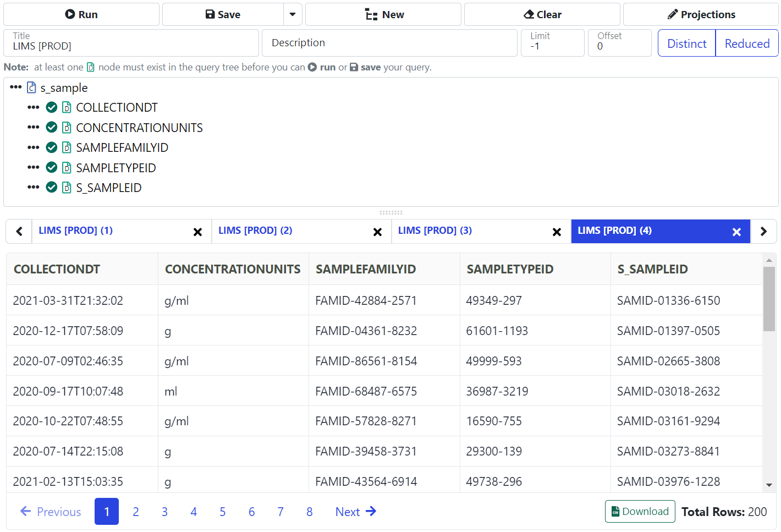Close the LIMS [PROD] (3) tab

557,232
